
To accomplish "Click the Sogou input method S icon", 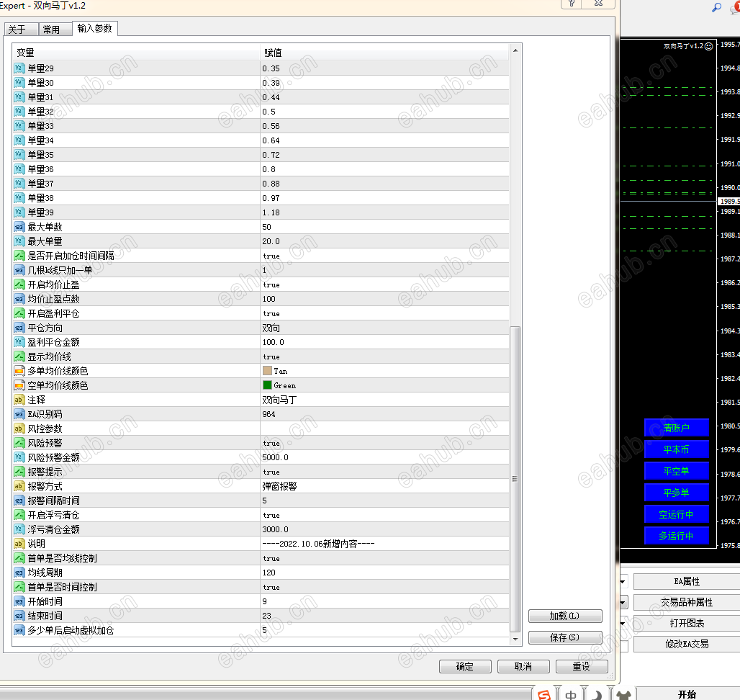I will (544, 694).
